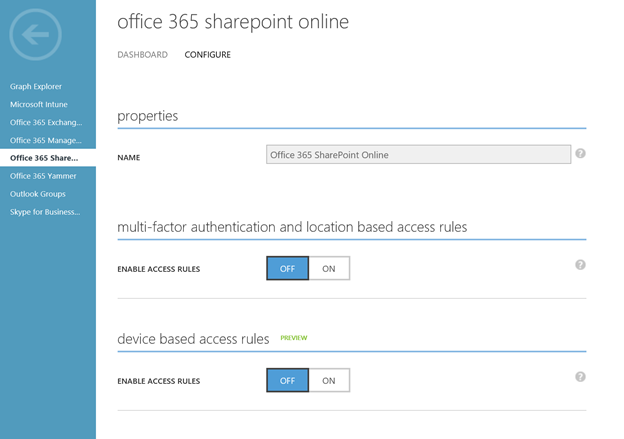
Task: Click the NAME field label
Action: 129,158
